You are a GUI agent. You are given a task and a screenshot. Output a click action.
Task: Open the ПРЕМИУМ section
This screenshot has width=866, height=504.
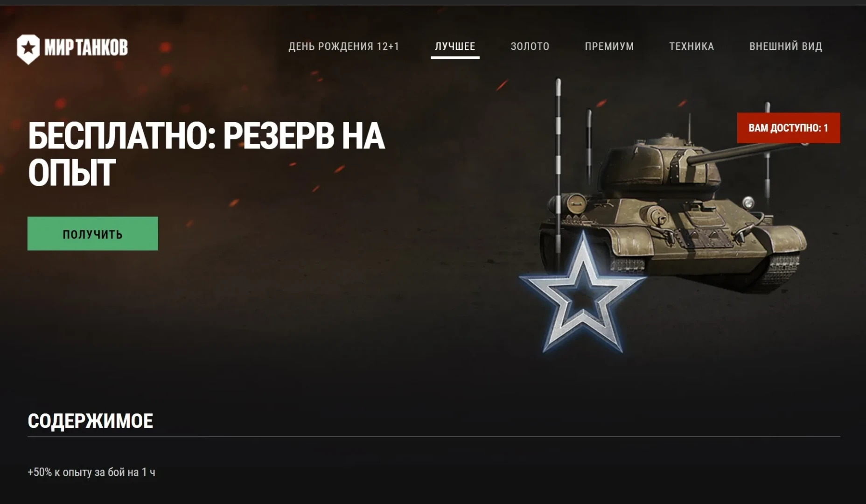609,46
